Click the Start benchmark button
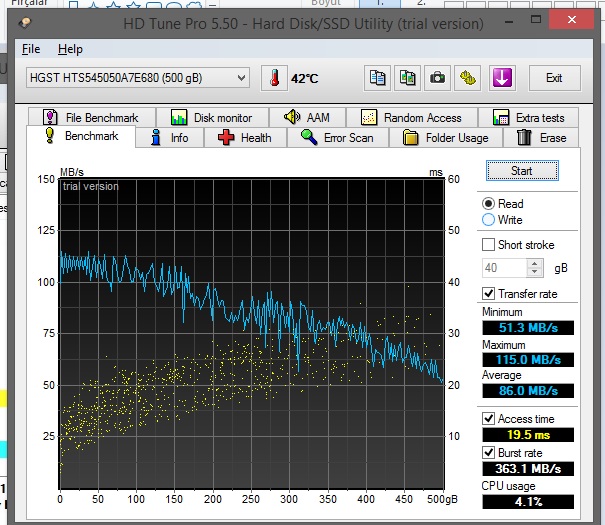 pyautogui.click(x=522, y=170)
